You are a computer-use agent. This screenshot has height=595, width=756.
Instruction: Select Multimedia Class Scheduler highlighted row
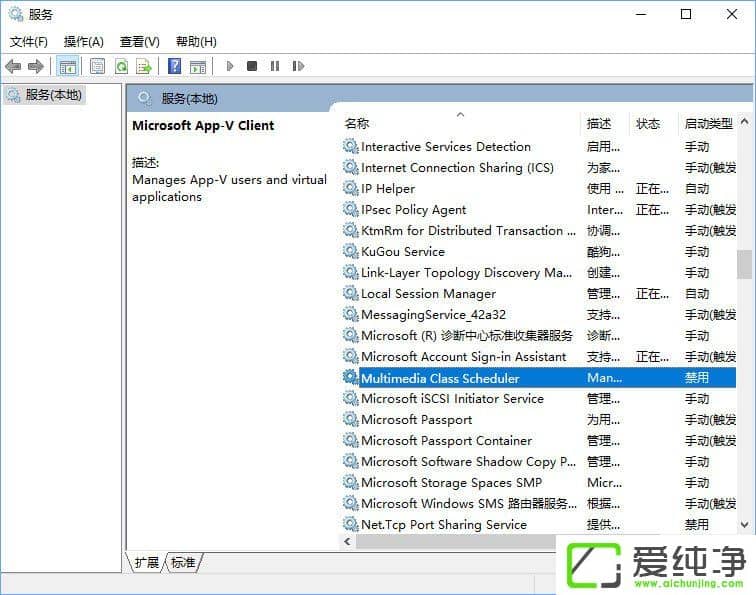coord(539,378)
